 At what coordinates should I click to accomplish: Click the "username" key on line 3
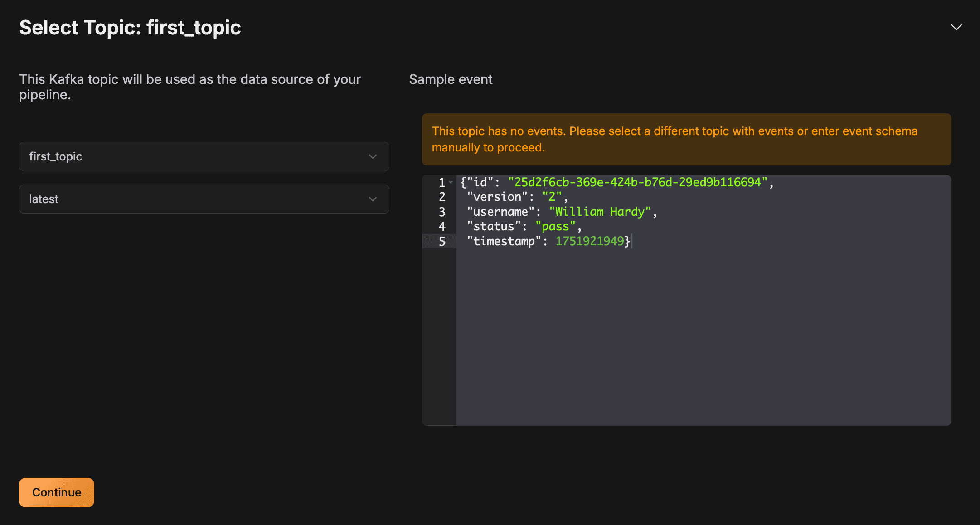tap(501, 212)
